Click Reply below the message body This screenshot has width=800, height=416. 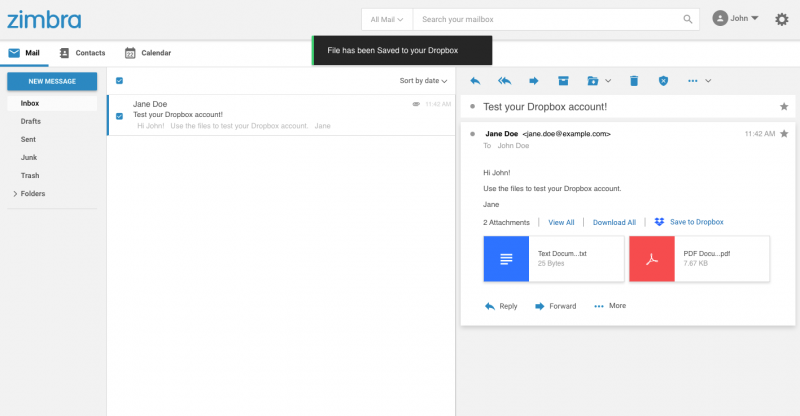[x=501, y=306]
